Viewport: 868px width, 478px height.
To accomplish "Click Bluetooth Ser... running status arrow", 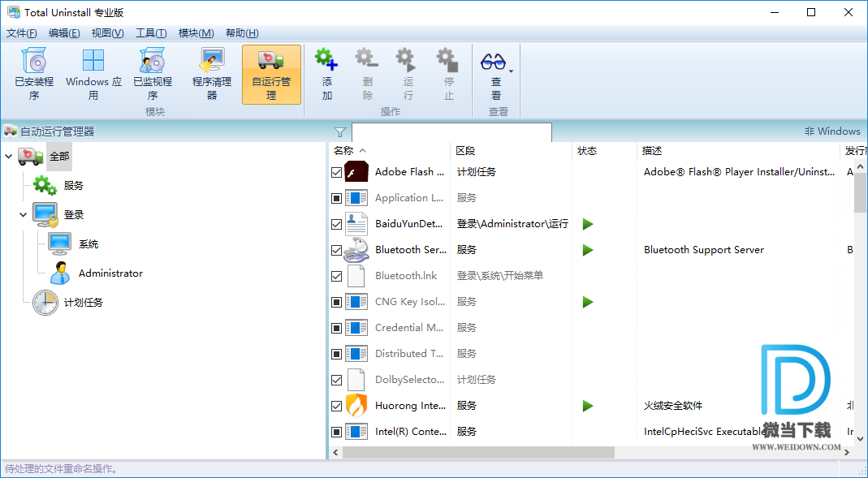I will pyautogui.click(x=588, y=250).
